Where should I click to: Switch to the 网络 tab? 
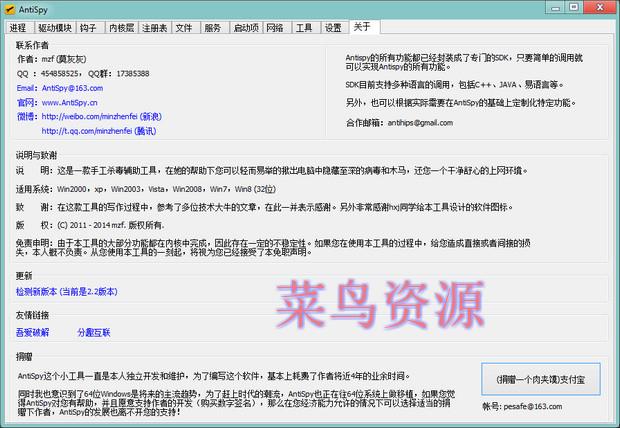275,28
